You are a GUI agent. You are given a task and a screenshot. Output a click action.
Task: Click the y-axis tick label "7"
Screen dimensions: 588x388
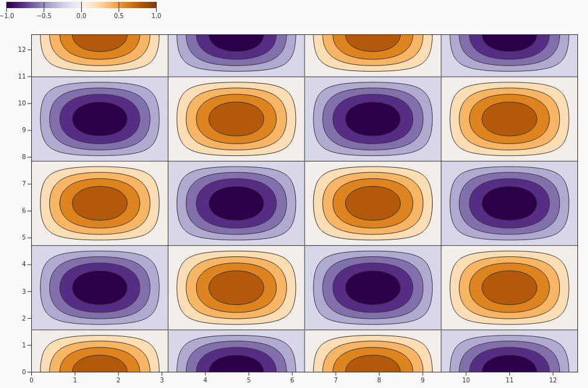point(24,183)
